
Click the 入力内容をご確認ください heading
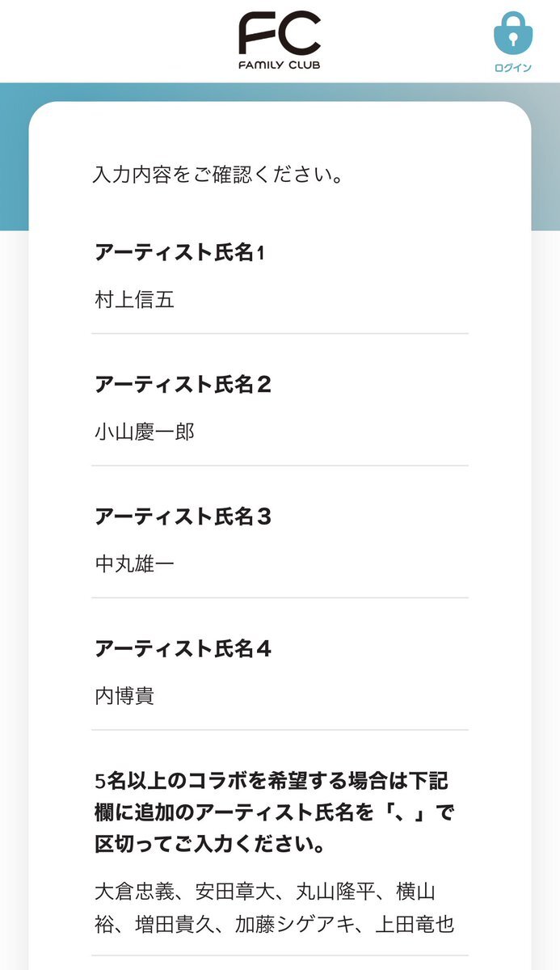215,175
